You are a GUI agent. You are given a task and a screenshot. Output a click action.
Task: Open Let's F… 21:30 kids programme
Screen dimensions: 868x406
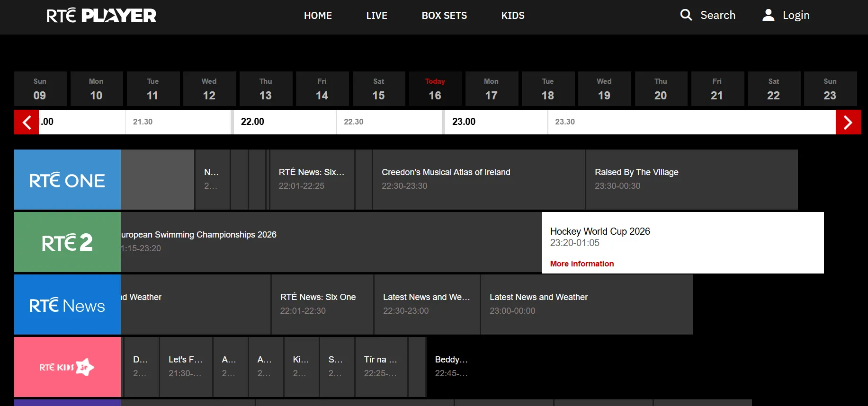[186, 367]
